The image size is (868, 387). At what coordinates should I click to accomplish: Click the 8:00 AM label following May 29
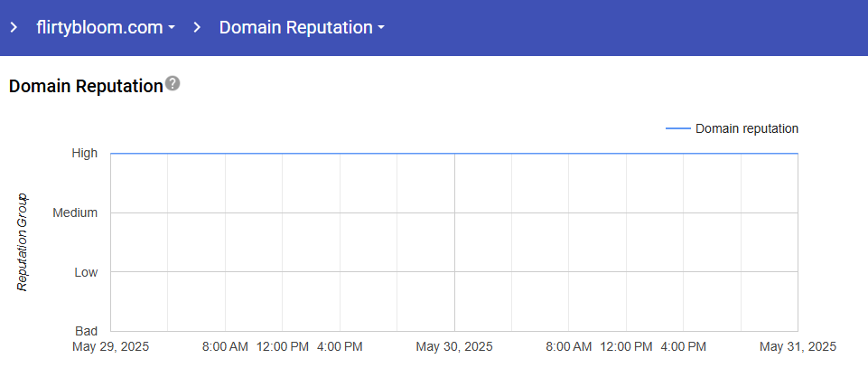pyautogui.click(x=225, y=346)
